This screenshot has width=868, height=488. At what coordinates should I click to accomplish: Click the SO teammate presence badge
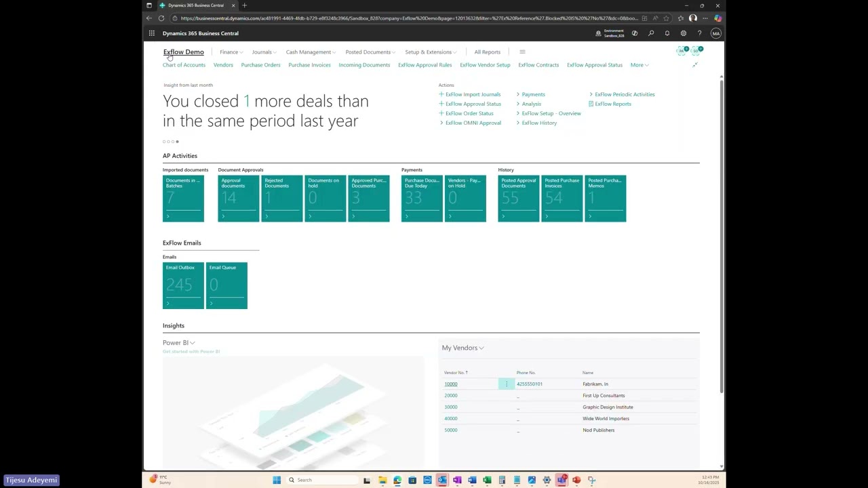pyautogui.click(x=696, y=51)
